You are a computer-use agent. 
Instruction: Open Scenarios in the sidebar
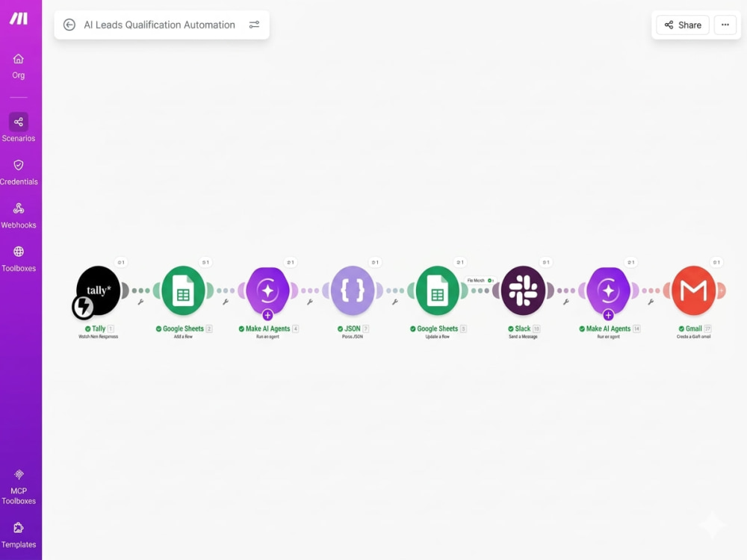(19, 128)
